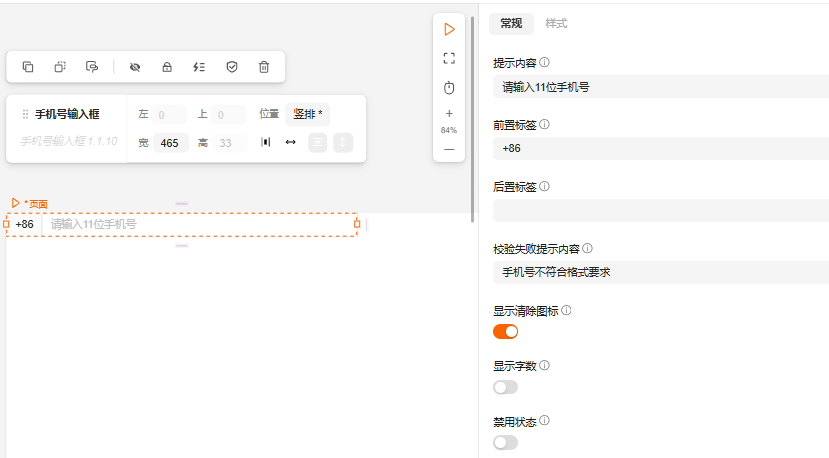This screenshot has height=458, width=829.
Task: Delete component with the trash icon
Action: [264, 67]
